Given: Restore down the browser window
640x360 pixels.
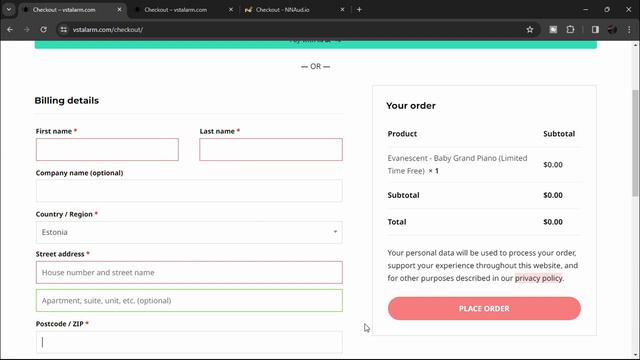Looking at the screenshot, I should [607, 9].
